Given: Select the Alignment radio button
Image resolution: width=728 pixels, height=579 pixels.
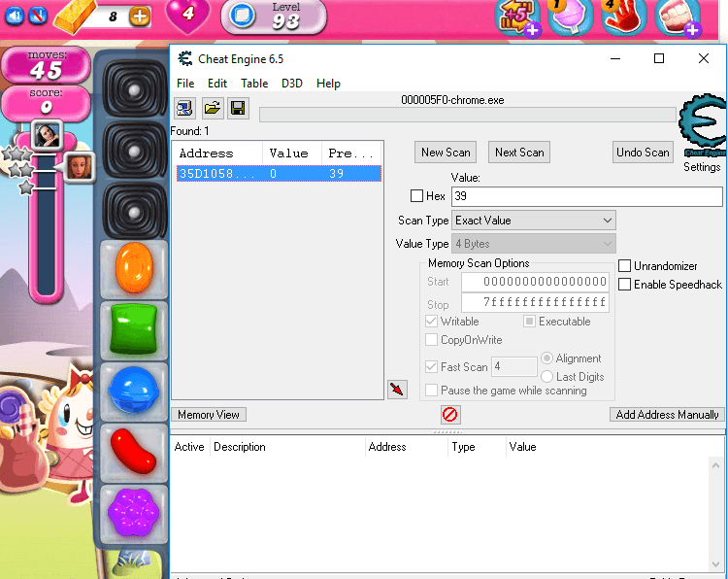Looking at the screenshot, I should (546, 358).
